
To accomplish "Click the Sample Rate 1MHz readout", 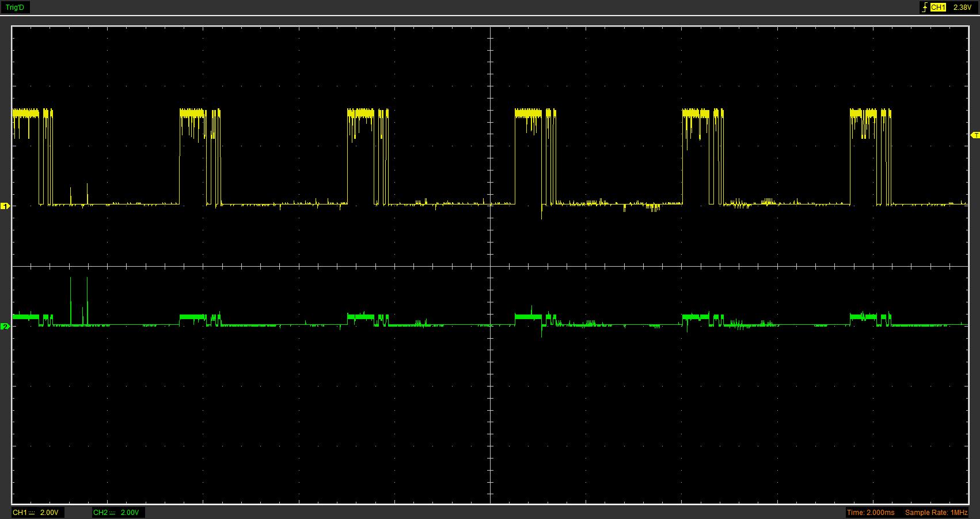I will (936, 513).
